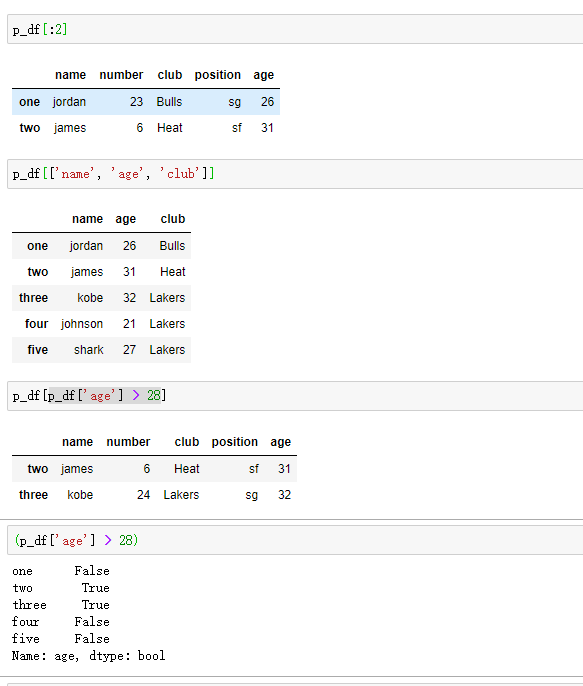583x686 pixels.
Task: Click the p_df[:2] code cell
Action: 295,29
